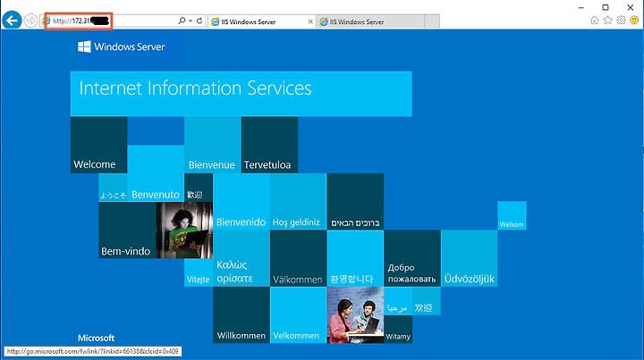Image resolution: width=644 pixels, height=360 pixels.
Task: Click the Hebrew welcome tile
Action: [x=355, y=201]
